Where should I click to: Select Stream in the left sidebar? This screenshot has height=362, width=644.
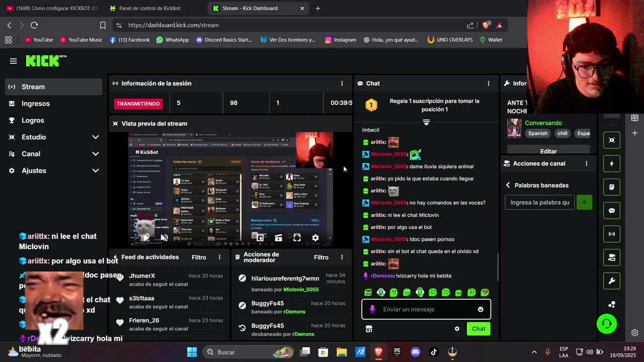pyautogui.click(x=54, y=86)
